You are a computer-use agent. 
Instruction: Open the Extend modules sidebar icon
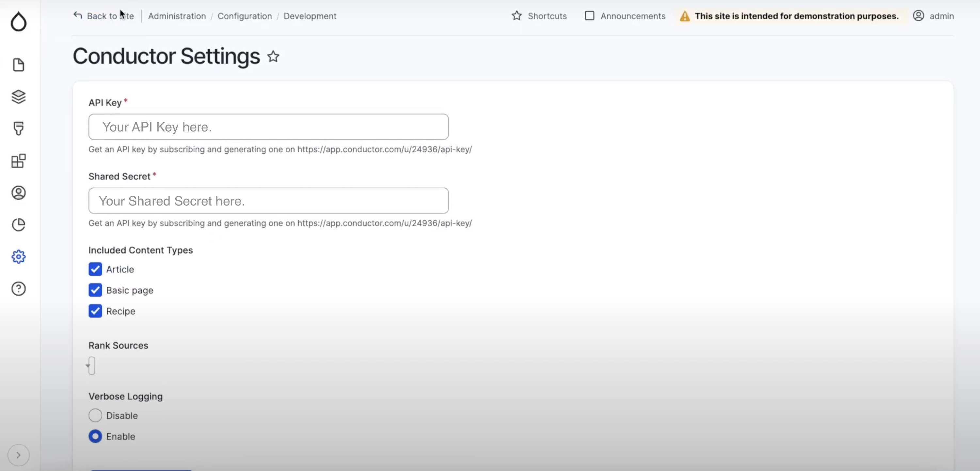pos(18,161)
